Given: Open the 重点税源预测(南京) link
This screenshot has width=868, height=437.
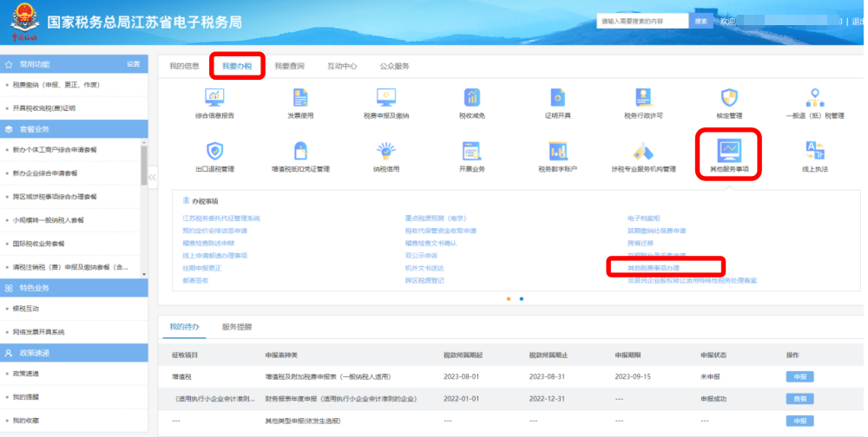Looking at the screenshot, I should (x=436, y=218).
